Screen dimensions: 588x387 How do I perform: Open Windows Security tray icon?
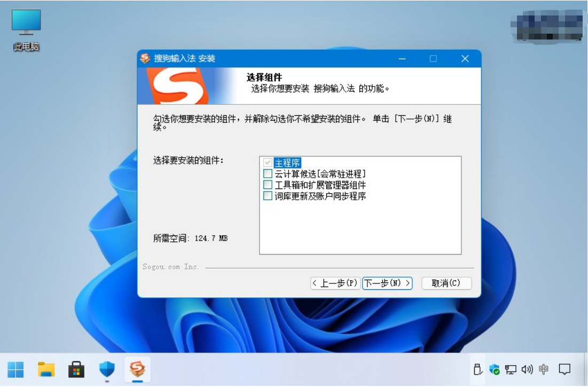(494, 369)
